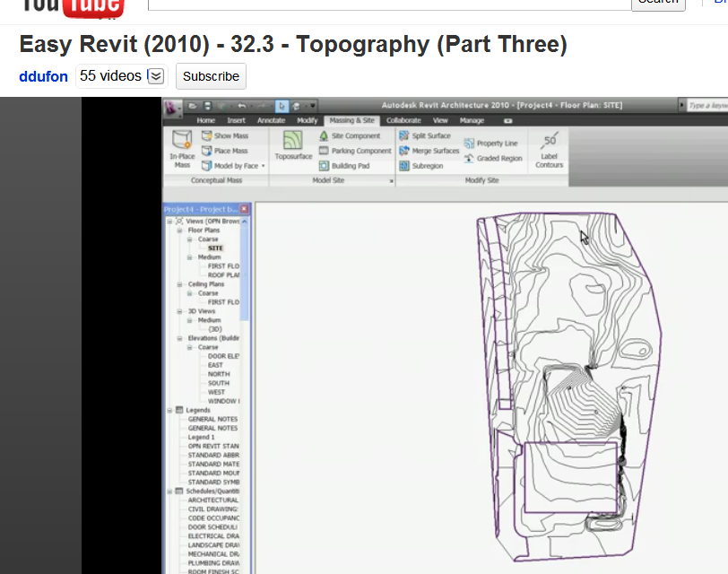Open the quick access toolbar customize arrow

[x=313, y=106]
